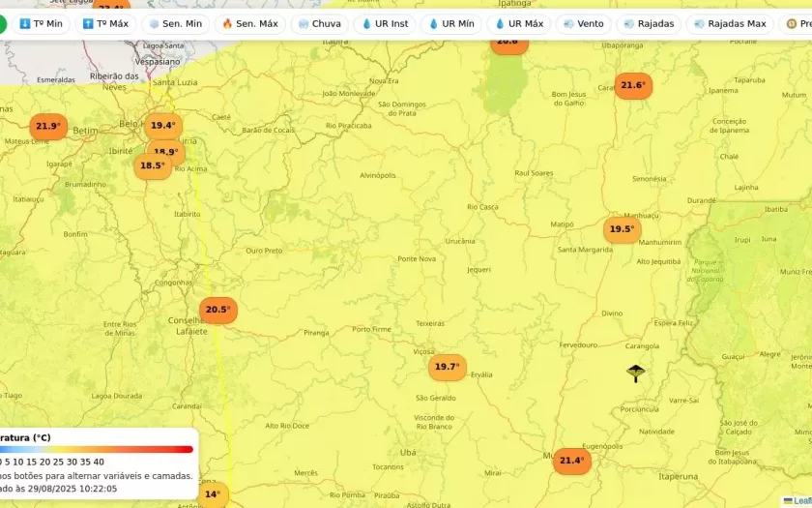
Task: Click the black umbrella station marker
Action: (635, 373)
